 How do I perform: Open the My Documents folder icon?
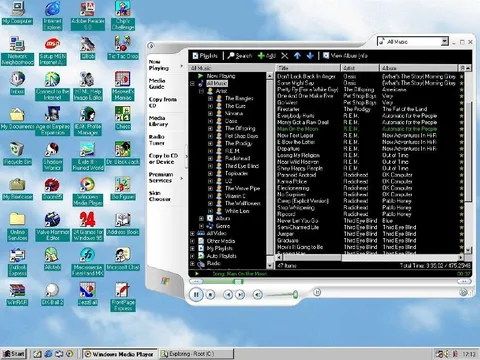(17, 118)
